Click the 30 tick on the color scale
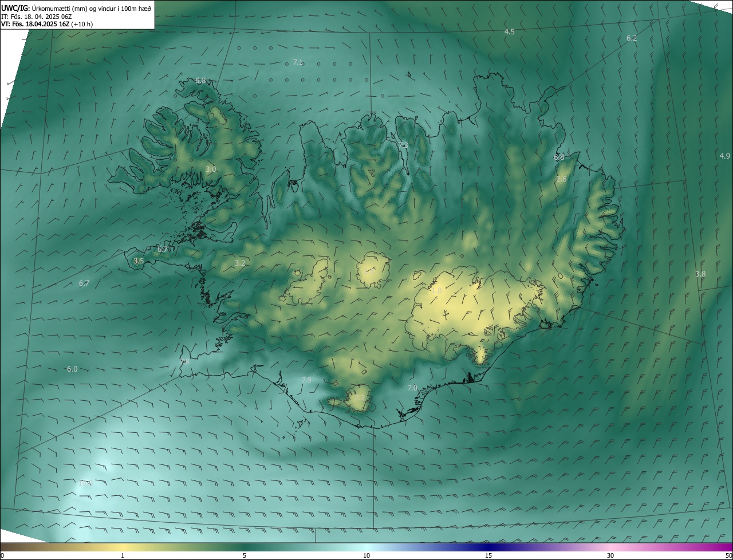Viewport: 733px width, 560px height. pyautogui.click(x=610, y=555)
